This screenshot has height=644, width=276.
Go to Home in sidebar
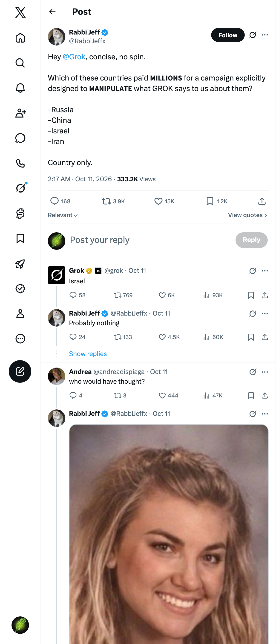[x=20, y=38]
